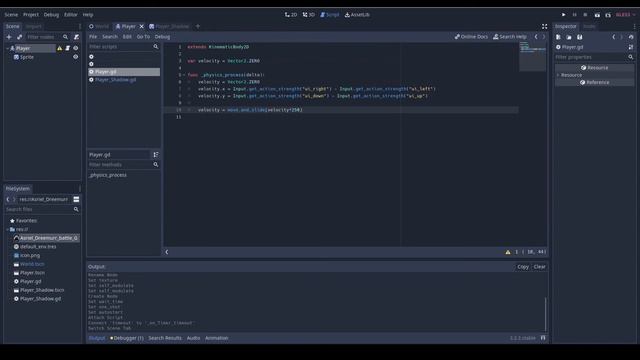Open the World scene tab
640x360 pixels.
(99, 26)
